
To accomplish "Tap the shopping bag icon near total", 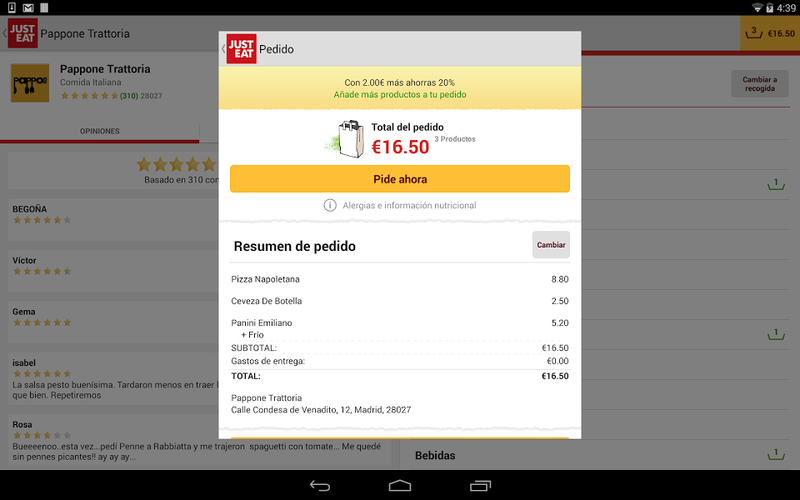I will point(345,139).
